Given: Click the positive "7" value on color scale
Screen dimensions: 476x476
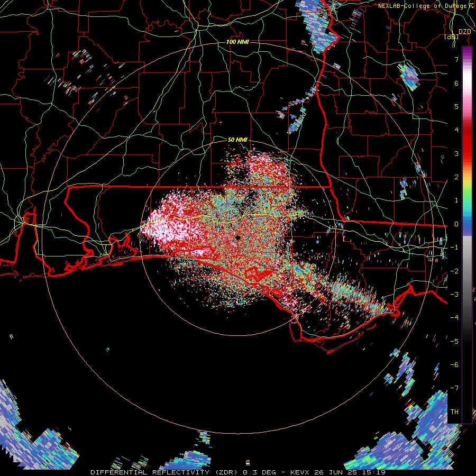Looking at the screenshot, I should coord(456,59).
